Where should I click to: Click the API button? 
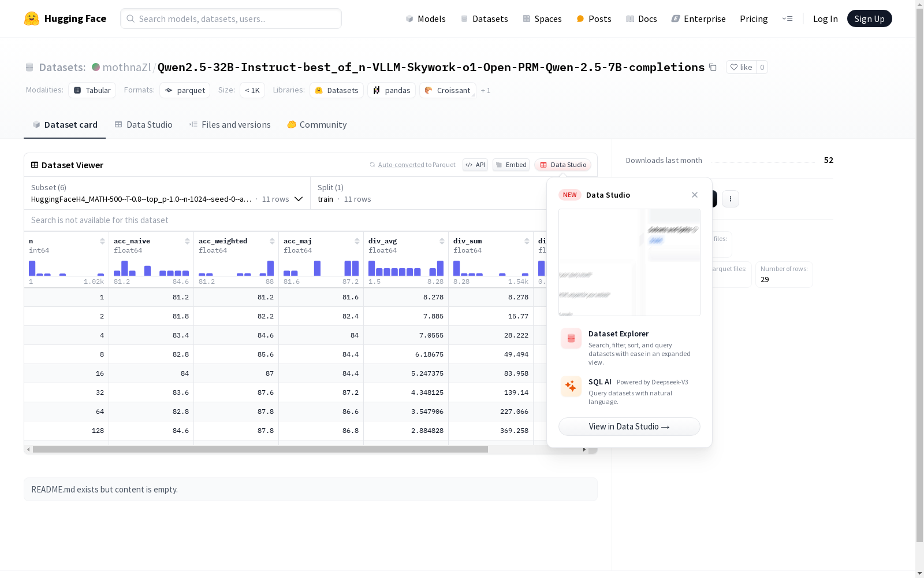(475, 165)
